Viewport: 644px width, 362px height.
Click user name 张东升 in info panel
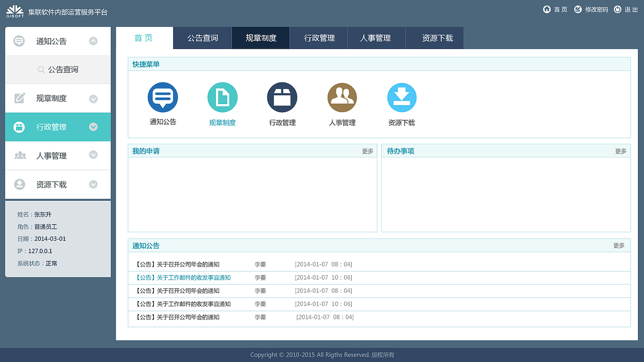[43, 215]
